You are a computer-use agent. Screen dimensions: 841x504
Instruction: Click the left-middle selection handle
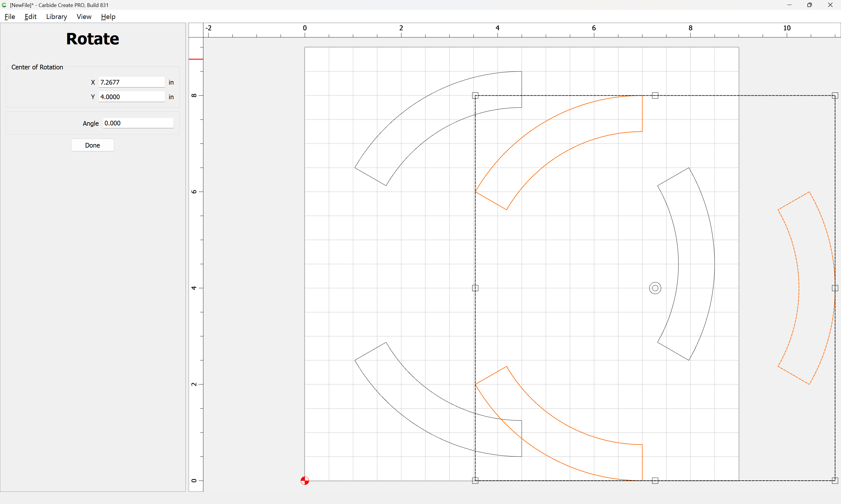[475, 288]
